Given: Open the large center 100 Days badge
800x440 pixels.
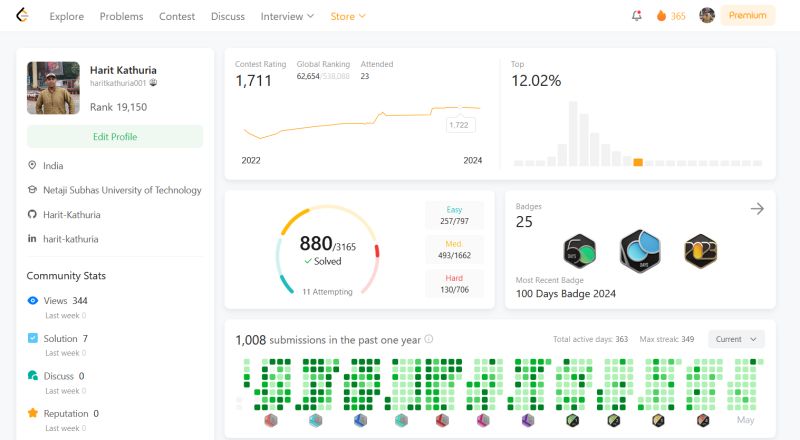Looking at the screenshot, I should click(x=640, y=251).
